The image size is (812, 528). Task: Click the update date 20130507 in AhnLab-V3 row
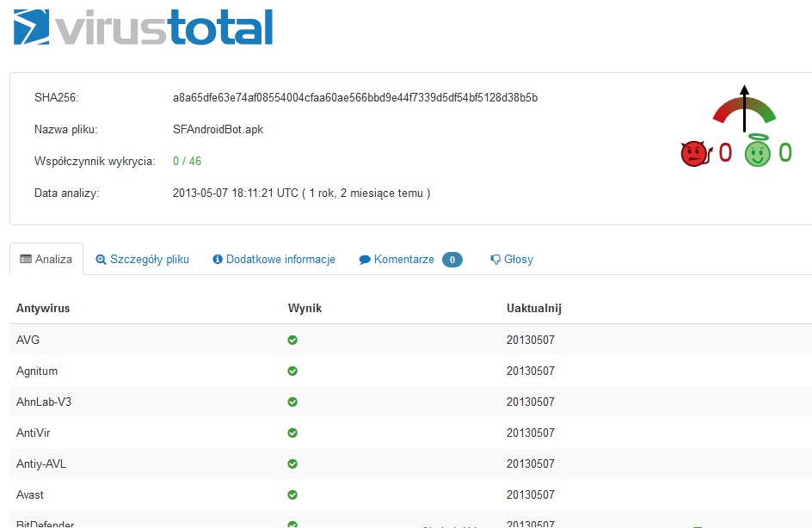(x=530, y=402)
